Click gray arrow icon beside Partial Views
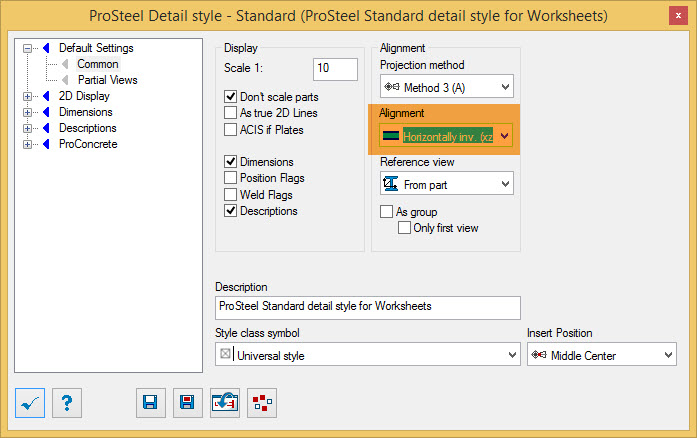The width and height of the screenshot is (697, 438). (65, 80)
